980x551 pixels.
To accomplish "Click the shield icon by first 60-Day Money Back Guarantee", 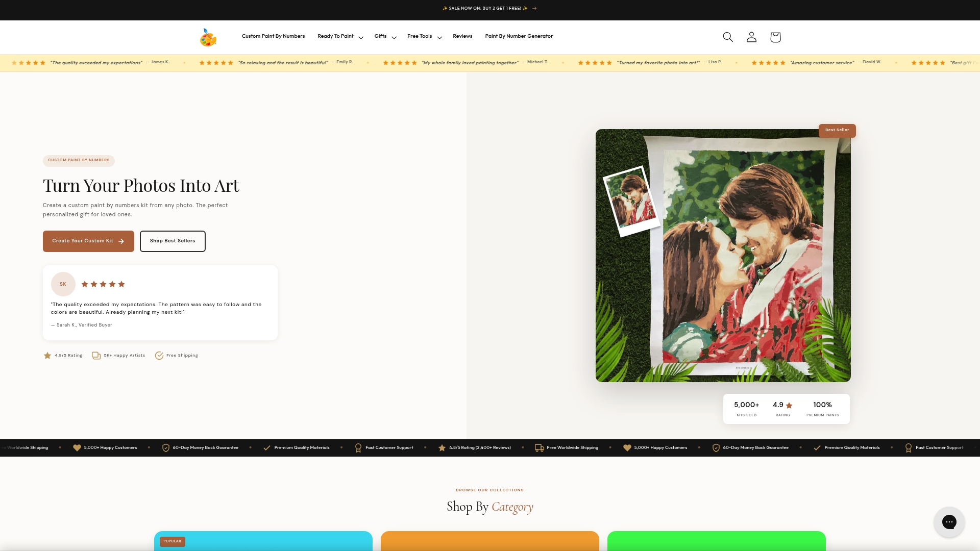I will click(166, 448).
